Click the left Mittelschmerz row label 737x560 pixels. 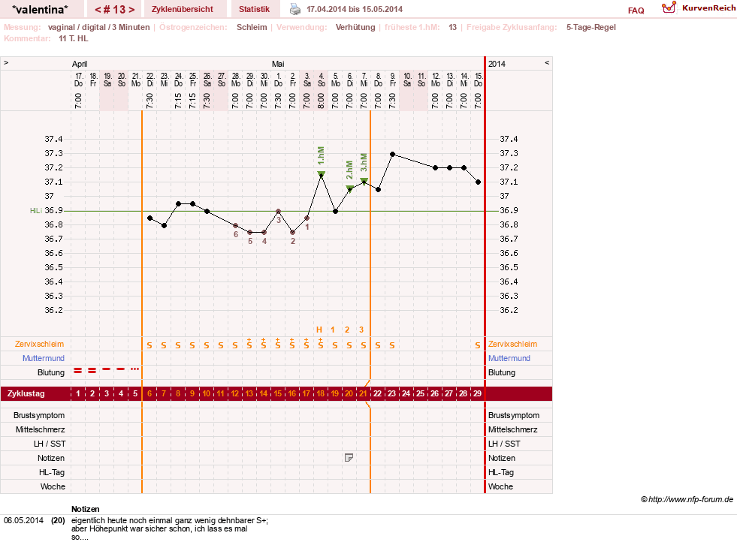(x=41, y=429)
